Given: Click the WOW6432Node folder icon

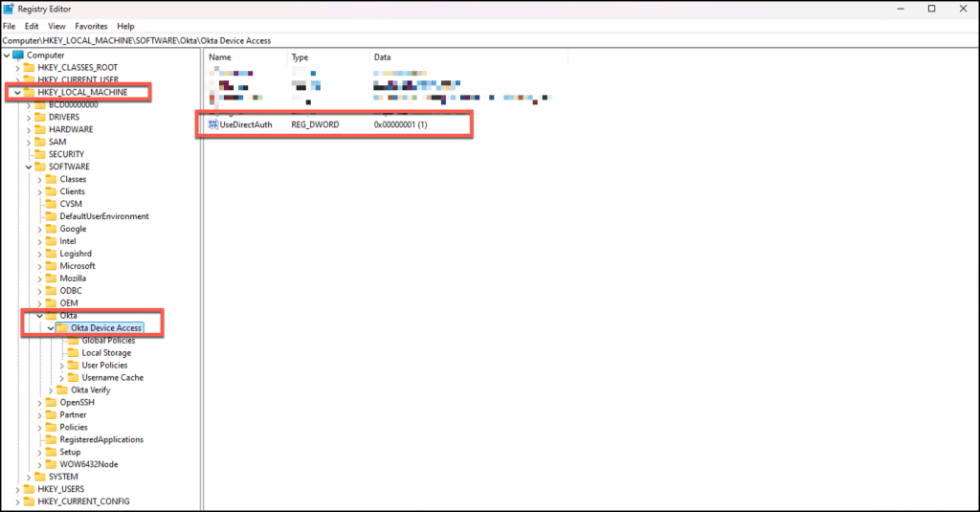Looking at the screenshot, I should [52, 464].
